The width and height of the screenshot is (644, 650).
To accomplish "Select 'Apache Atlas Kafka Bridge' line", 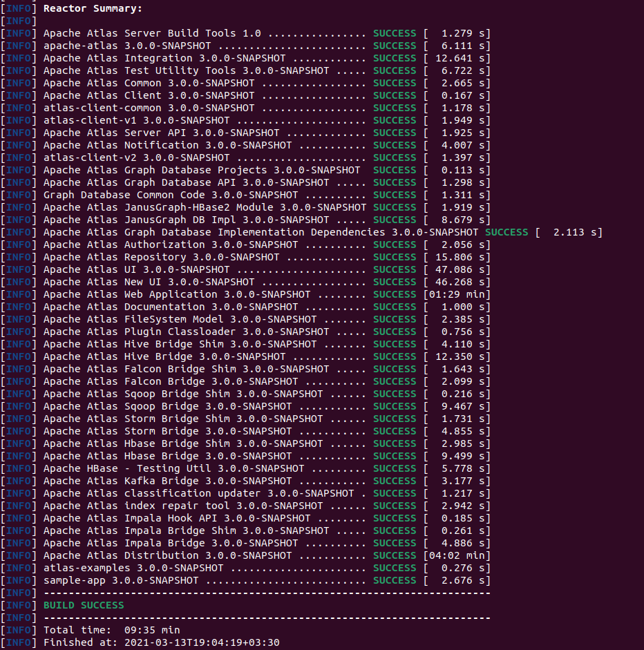I will [167, 481].
